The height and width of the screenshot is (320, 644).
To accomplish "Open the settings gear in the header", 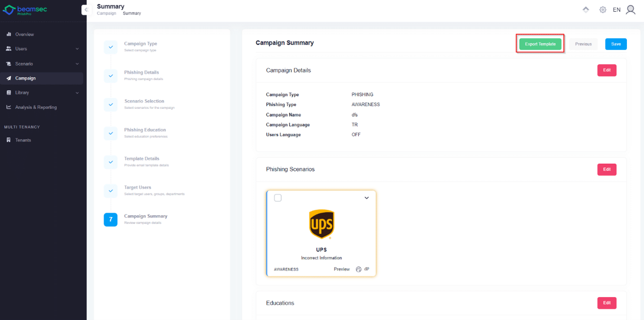I will coord(603,9).
